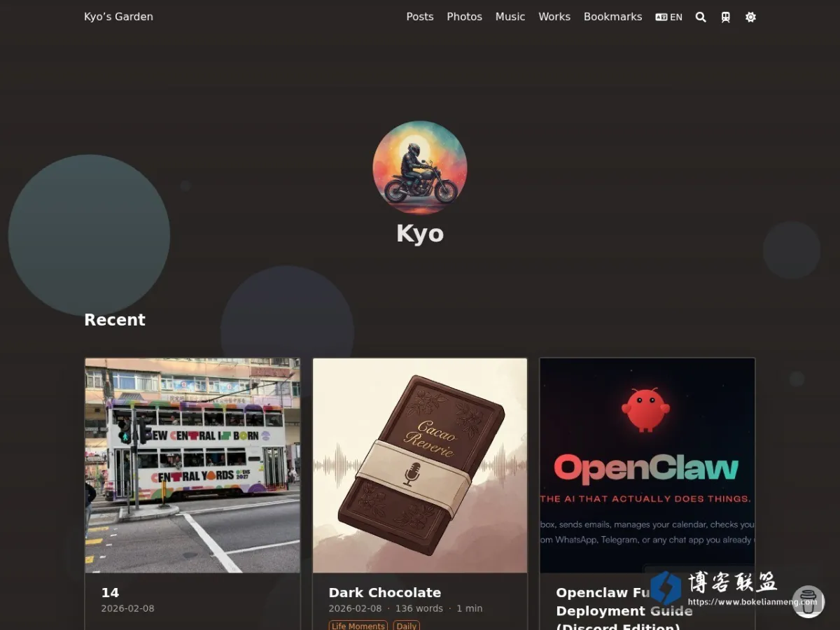Open the post titled 14
Viewport: 840px width, 630px height.
click(110, 592)
